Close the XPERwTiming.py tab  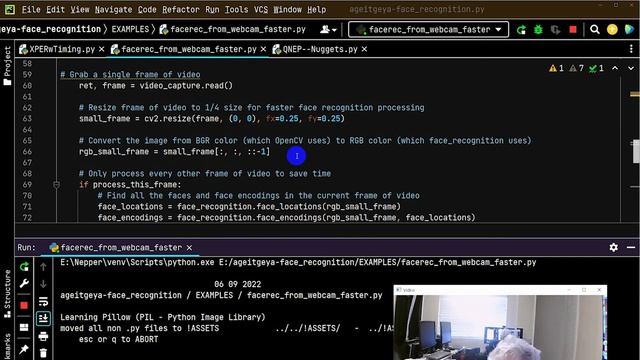pos(102,49)
